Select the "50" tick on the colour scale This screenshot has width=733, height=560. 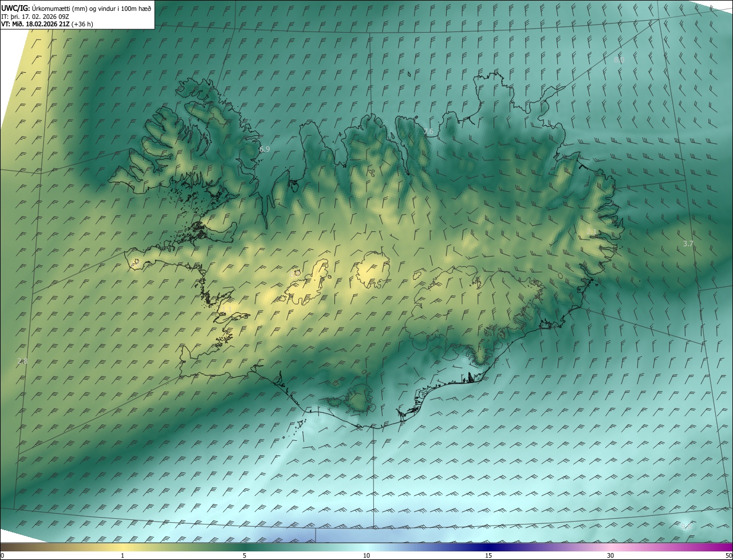point(728,555)
